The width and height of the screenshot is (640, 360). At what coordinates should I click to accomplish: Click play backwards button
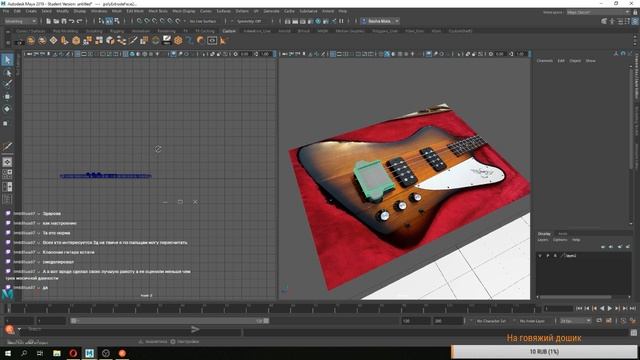coord(602,309)
